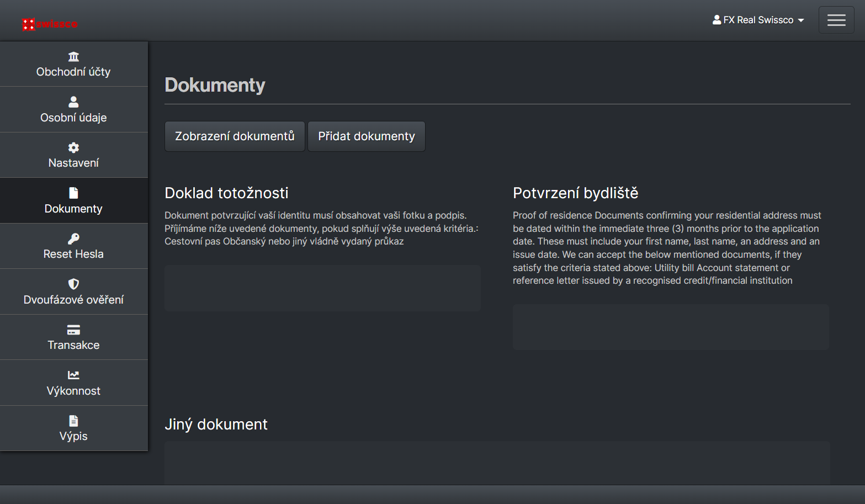The image size is (865, 504).
Task: Click the shield icon for Dvoufázové ověření
Action: point(73,284)
